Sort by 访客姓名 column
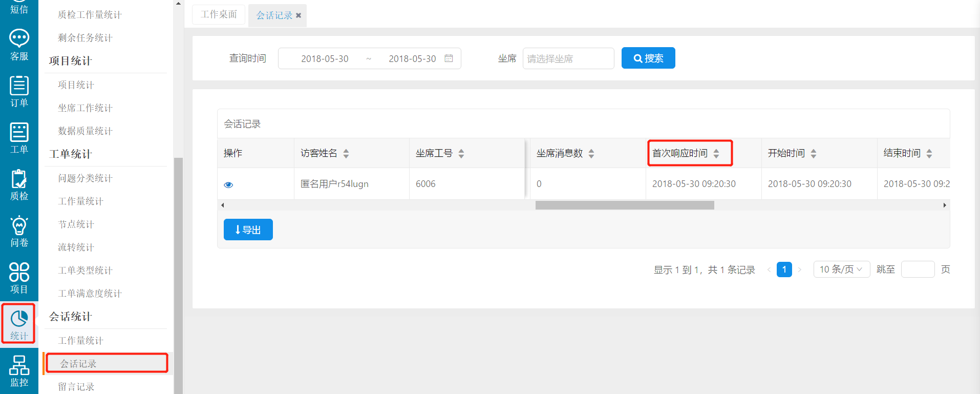980x394 pixels. point(346,153)
